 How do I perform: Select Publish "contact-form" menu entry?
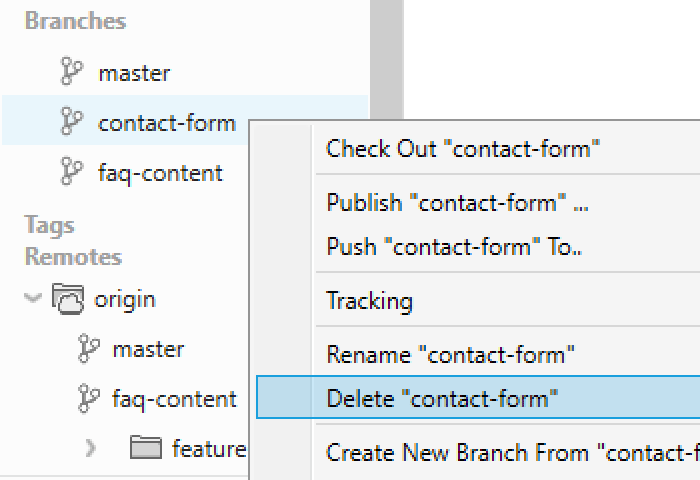[x=457, y=202]
